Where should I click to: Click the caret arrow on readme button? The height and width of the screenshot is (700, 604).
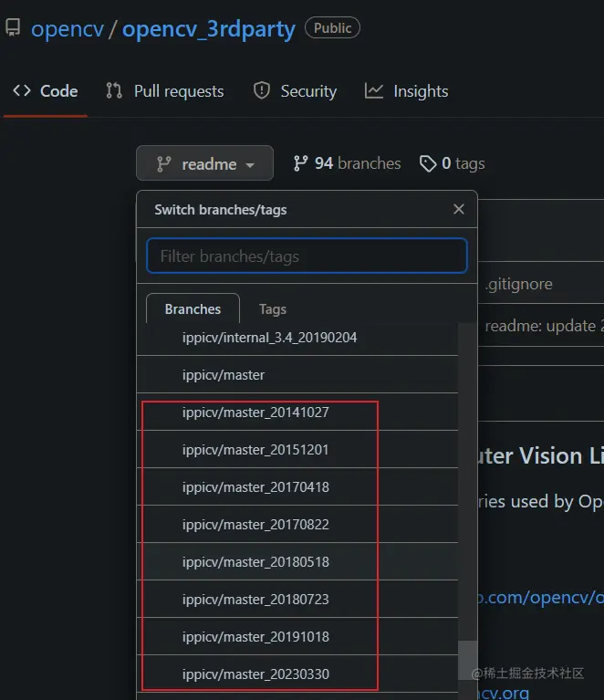(250, 165)
